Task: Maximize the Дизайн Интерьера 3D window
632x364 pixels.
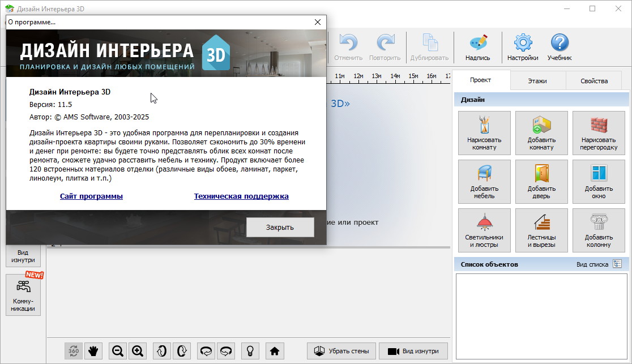Action: click(x=592, y=8)
